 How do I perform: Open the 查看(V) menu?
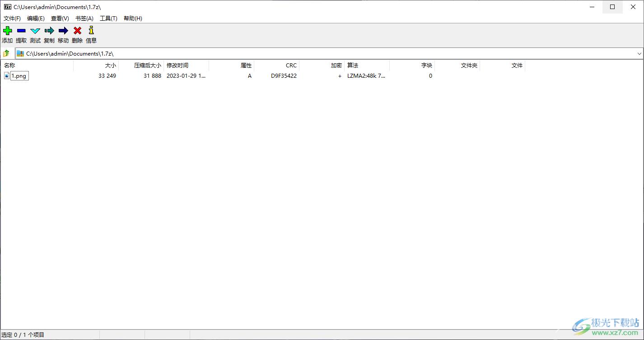click(60, 19)
